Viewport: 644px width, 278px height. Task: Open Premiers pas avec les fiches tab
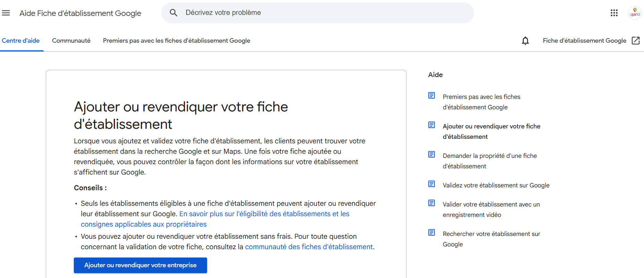coord(176,41)
